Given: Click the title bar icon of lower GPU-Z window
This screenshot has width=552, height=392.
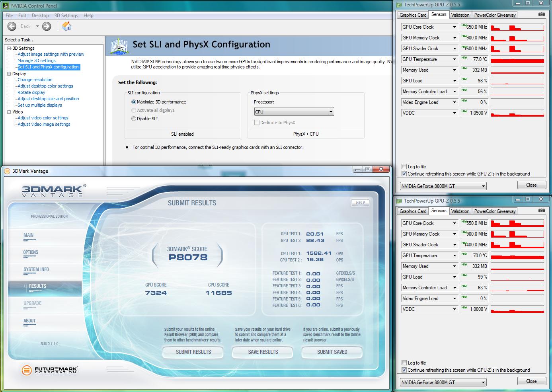Looking at the screenshot, I should [398, 201].
